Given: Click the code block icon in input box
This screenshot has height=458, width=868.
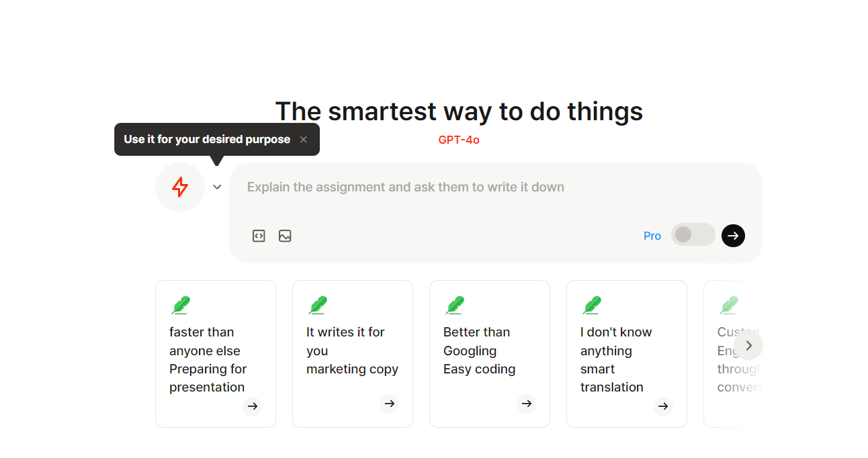Looking at the screenshot, I should [259, 236].
